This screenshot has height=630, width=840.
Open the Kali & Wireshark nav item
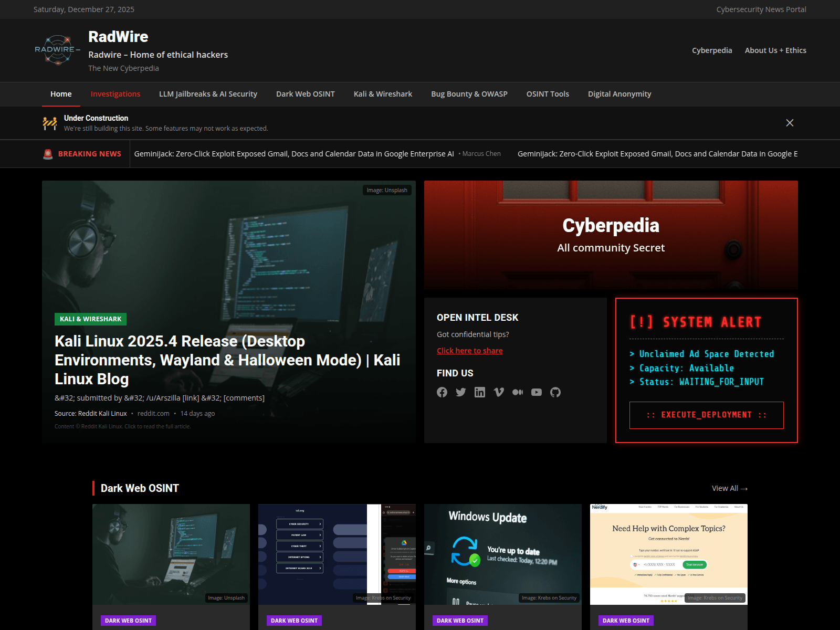click(383, 94)
